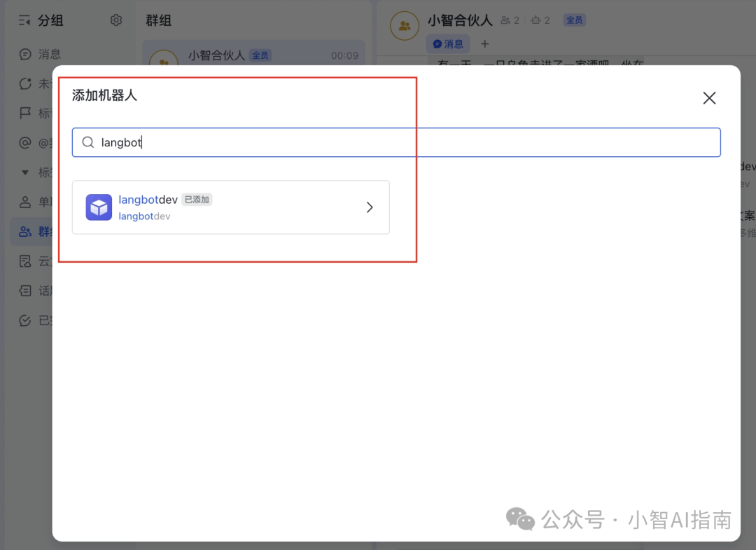
Task: Open the sidebar settings gear icon
Action: pos(116,20)
